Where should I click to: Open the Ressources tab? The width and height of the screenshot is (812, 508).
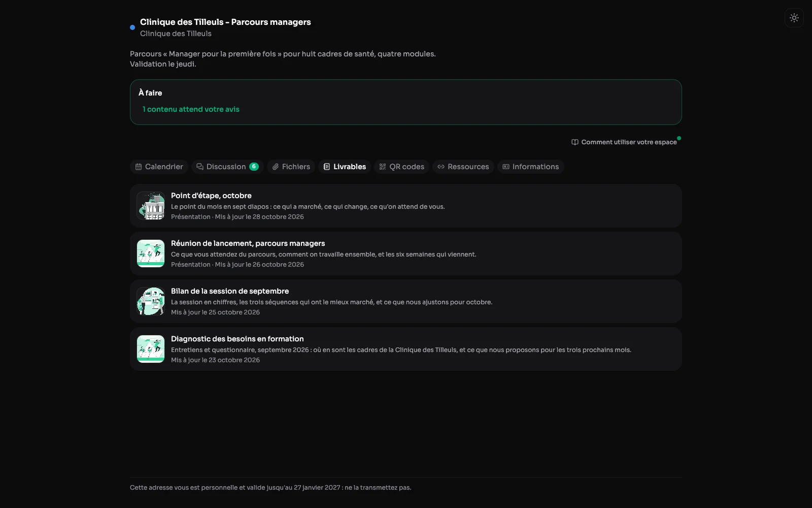[463, 167]
